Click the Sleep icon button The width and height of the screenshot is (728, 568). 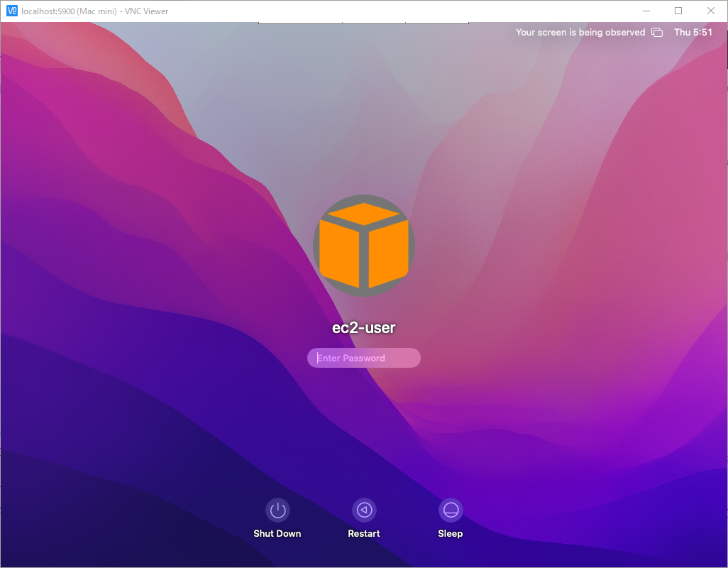(x=451, y=510)
